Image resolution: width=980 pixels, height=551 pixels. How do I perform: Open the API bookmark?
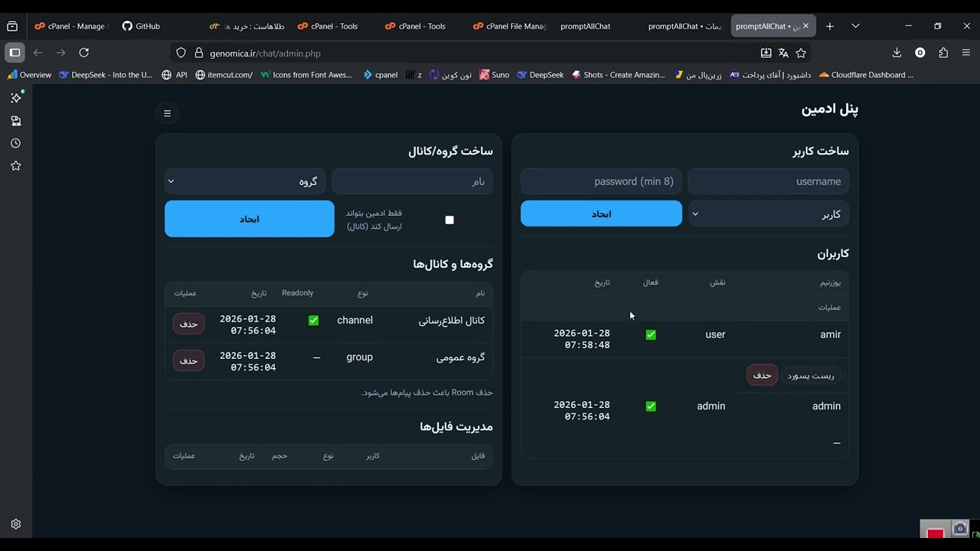[175, 75]
